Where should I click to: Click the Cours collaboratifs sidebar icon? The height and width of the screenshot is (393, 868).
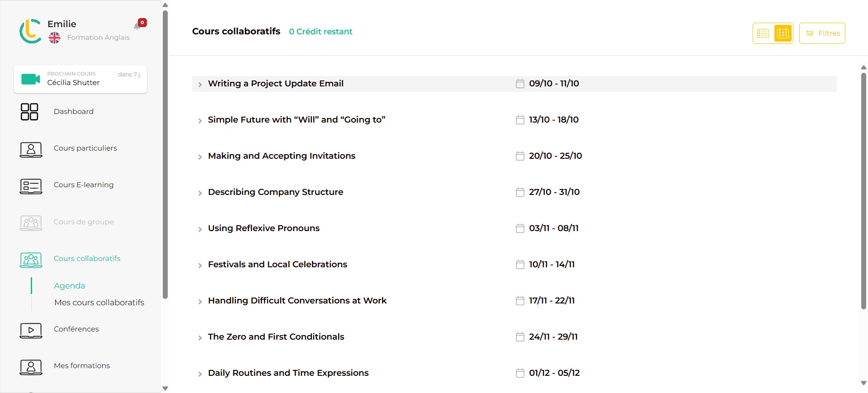(x=31, y=260)
